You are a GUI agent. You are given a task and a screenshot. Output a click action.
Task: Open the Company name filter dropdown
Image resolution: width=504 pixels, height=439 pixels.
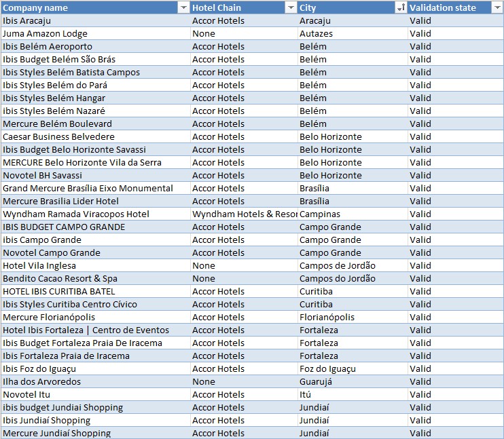[183, 7]
